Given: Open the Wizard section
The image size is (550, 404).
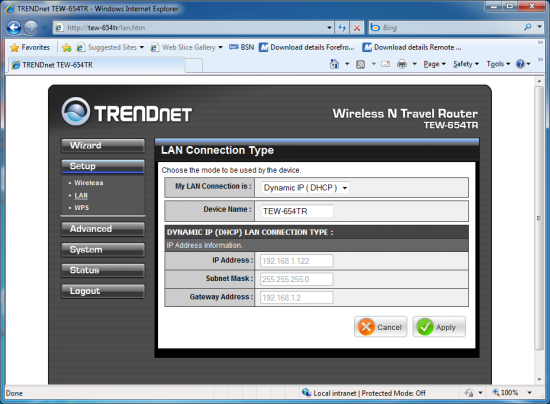Looking at the screenshot, I should tap(103, 146).
